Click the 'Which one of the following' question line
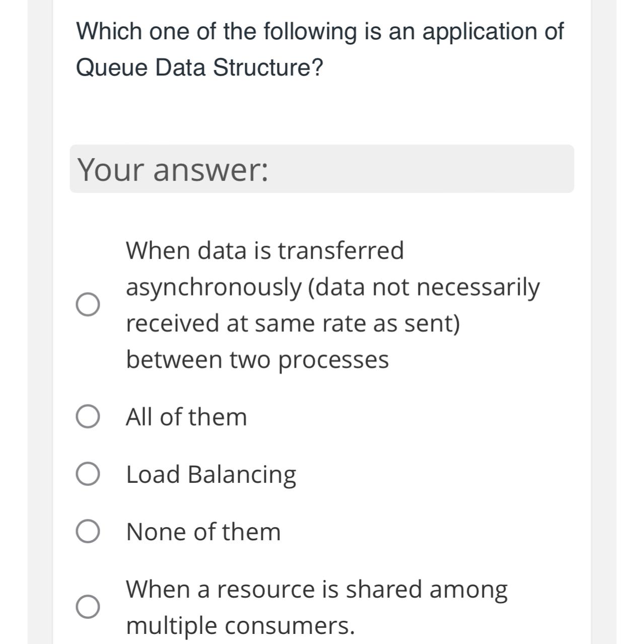The image size is (644, 644). [x=320, y=31]
